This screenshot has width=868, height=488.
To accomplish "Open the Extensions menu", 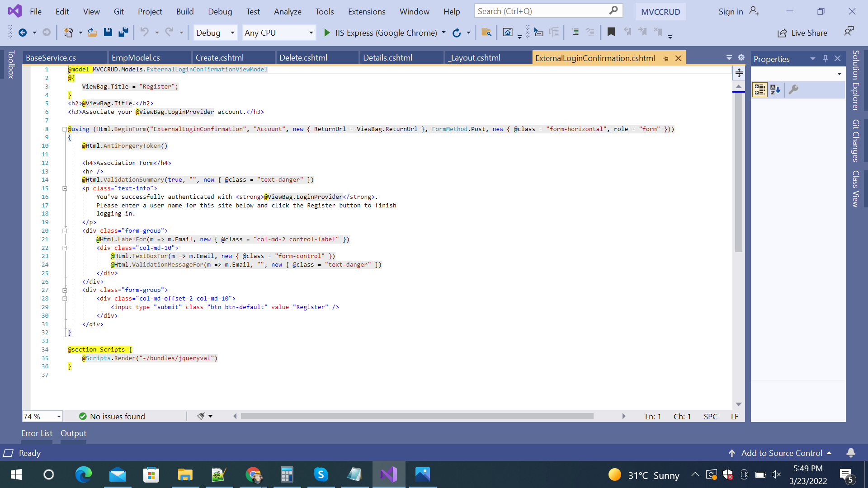I will click(x=367, y=11).
